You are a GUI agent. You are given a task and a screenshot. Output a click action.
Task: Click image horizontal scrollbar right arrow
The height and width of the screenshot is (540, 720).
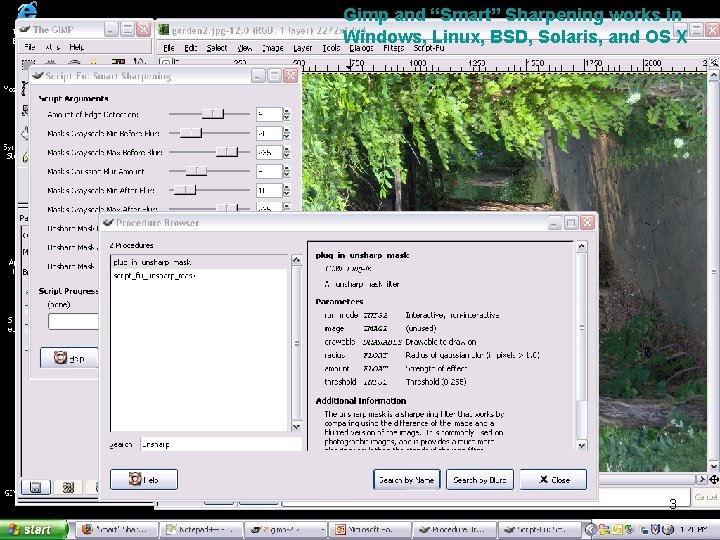click(x=701, y=479)
